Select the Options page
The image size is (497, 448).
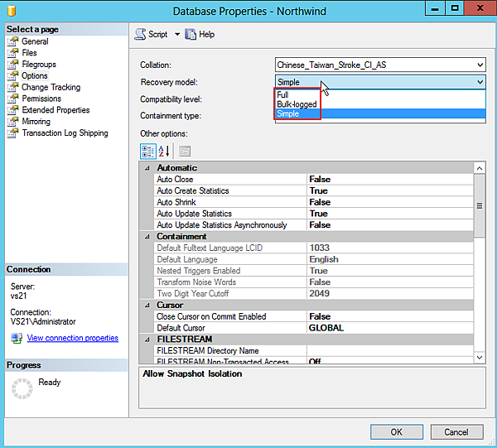tap(35, 75)
